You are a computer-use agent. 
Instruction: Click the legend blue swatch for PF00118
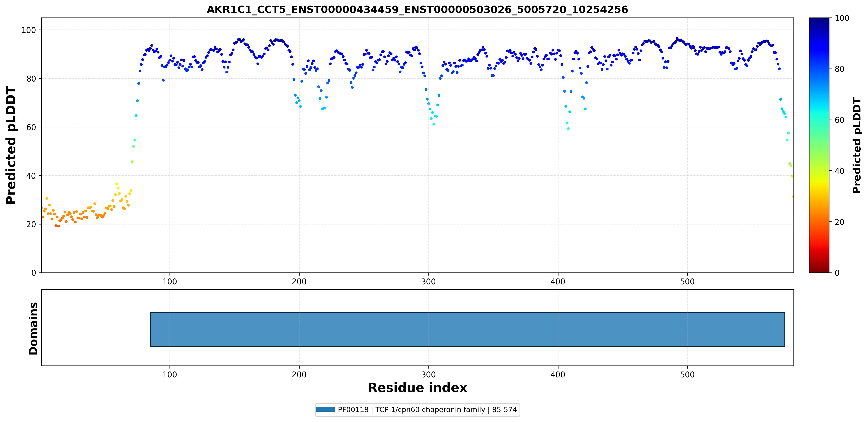point(325,410)
